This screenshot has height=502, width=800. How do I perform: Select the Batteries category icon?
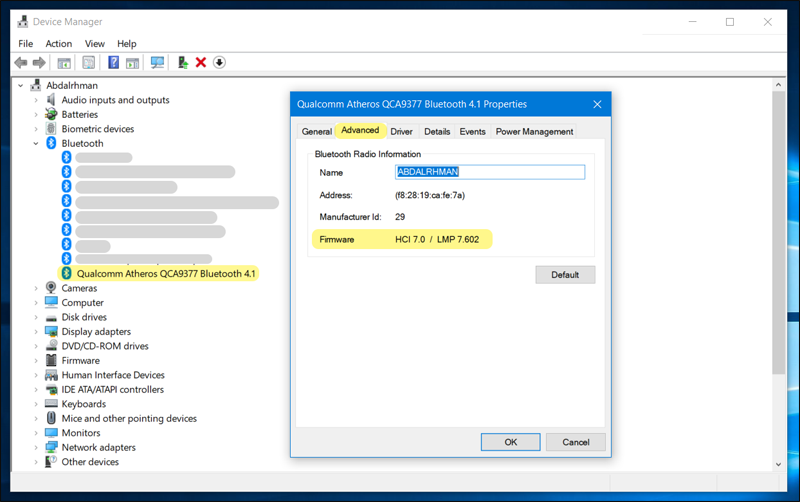[51, 114]
